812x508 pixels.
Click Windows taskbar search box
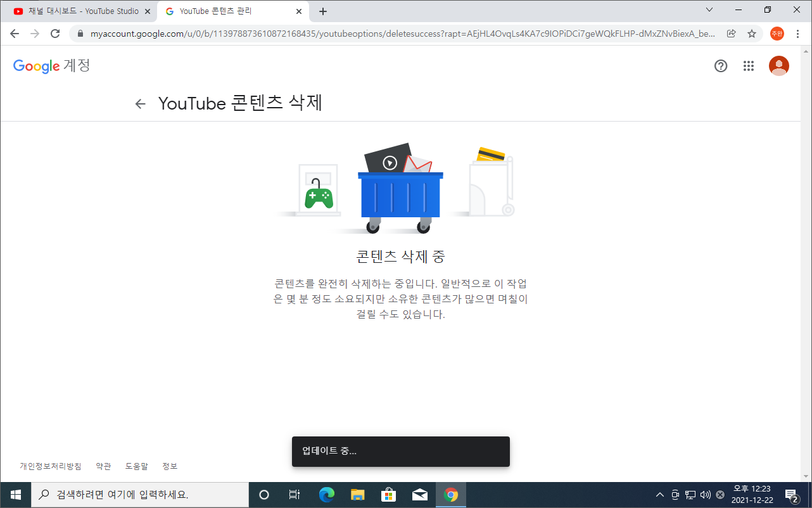pos(139,495)
